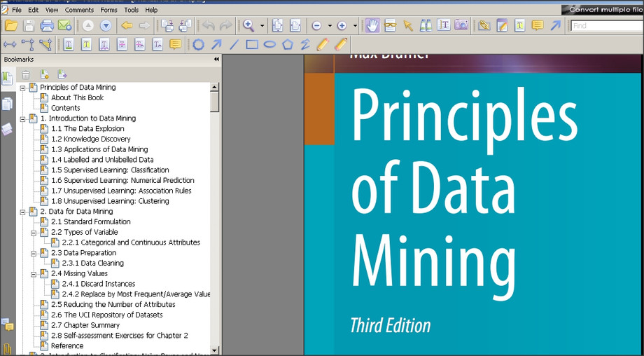Go to bookmark '1.2 Knowledge Discovery'
Screen dimensions: 644x356
[x=90, y=139]
